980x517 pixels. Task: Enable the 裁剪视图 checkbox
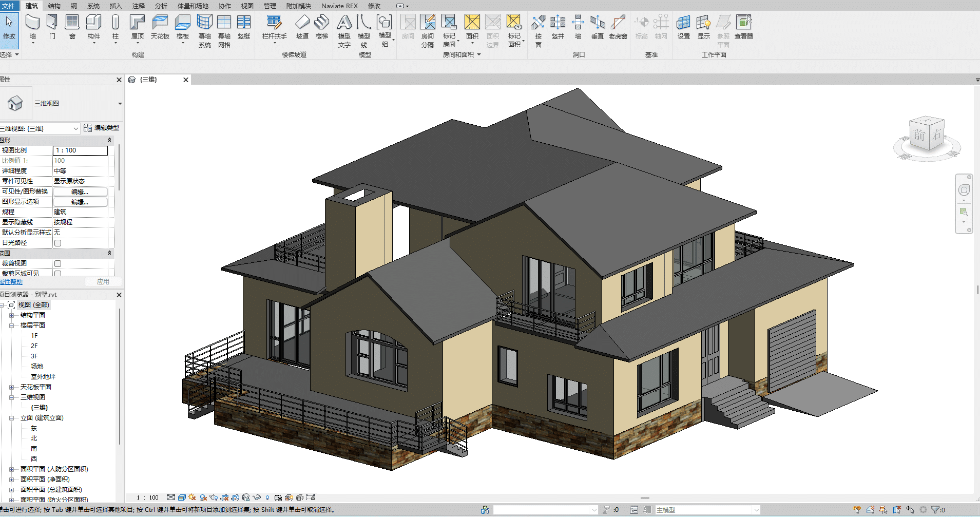[x=58, y=263]
